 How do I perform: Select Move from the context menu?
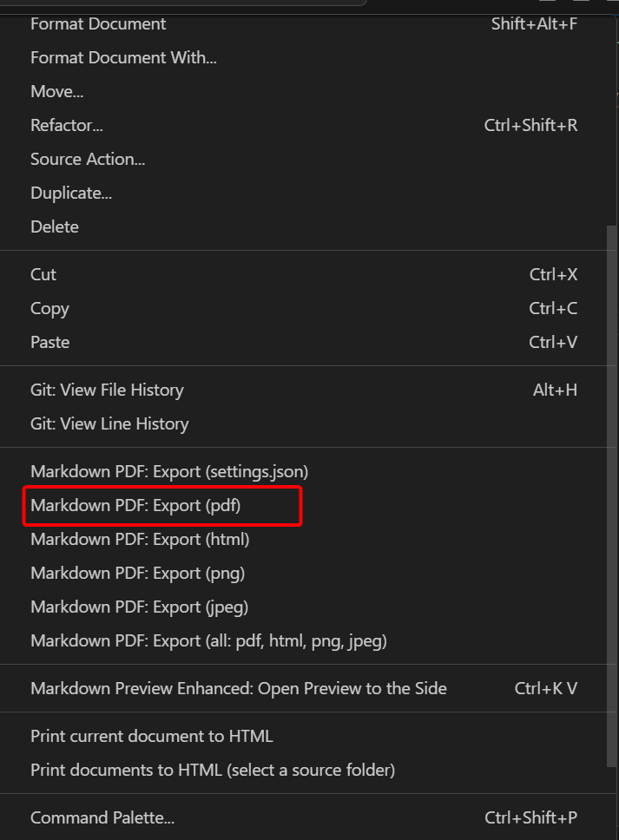pyautogui.click(x=56, y=91)
